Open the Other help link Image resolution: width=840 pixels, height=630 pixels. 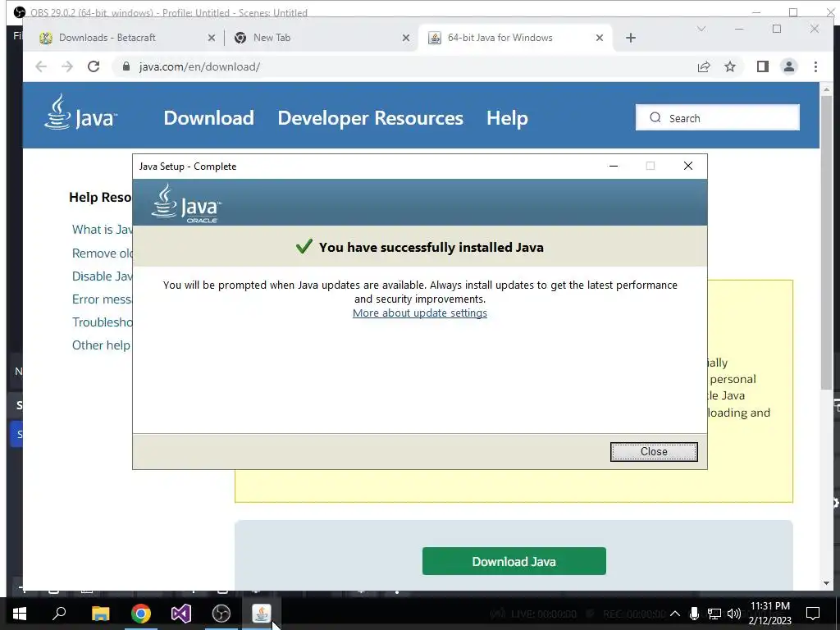pos(101,345)
